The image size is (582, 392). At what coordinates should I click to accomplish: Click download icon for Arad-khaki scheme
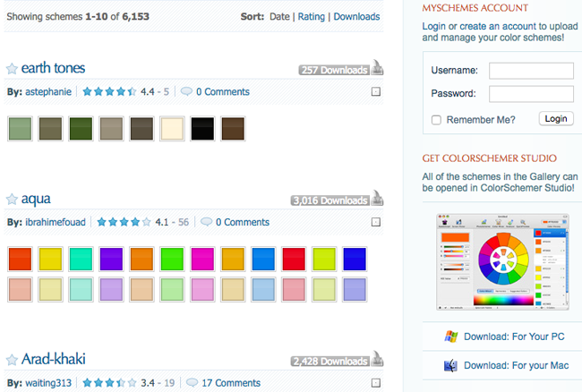tap(377, 360)
